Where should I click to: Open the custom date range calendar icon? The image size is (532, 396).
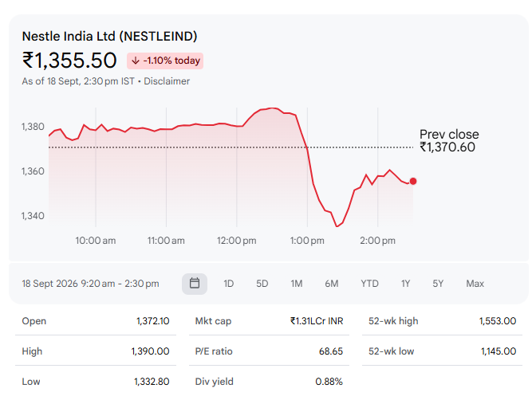195,284
